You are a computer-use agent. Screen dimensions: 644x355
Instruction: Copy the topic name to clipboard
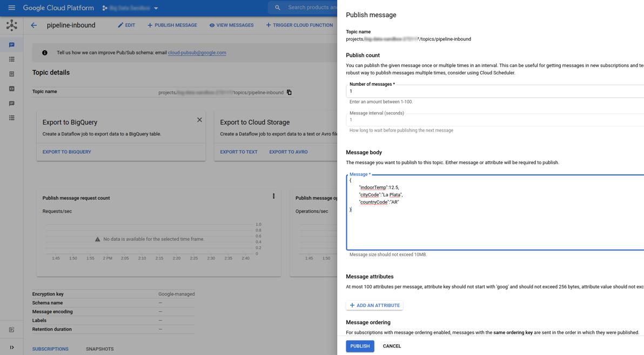[289, 92]
